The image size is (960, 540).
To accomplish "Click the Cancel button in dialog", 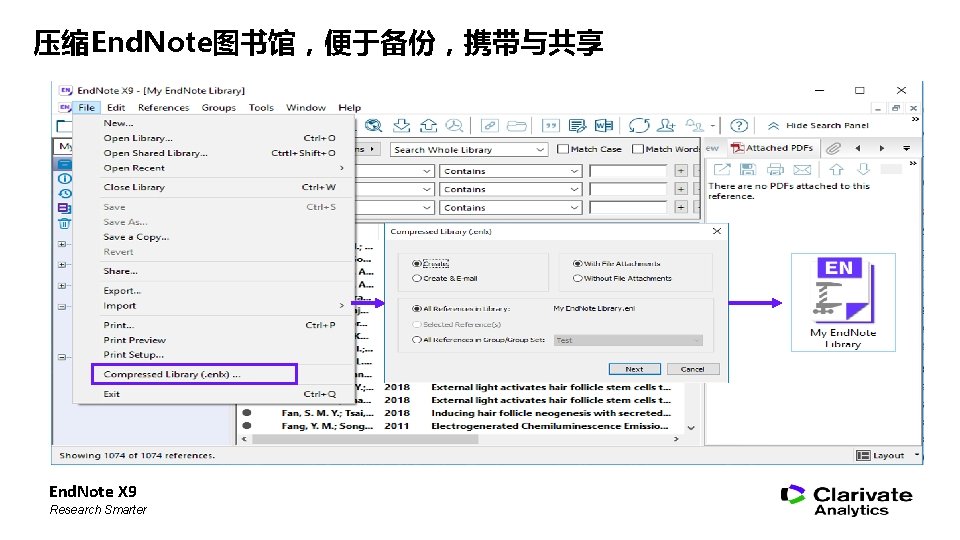I will [692, 369].
